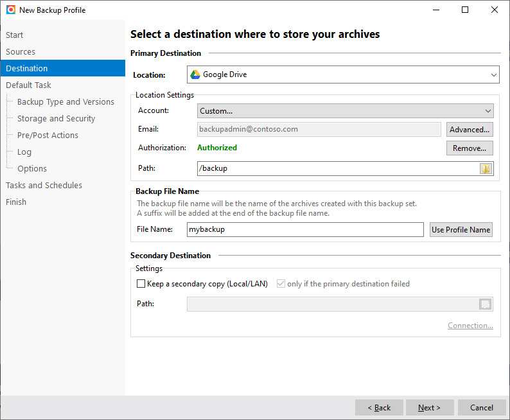Enable Keep a secondary copy checkbox

point(141,284)
